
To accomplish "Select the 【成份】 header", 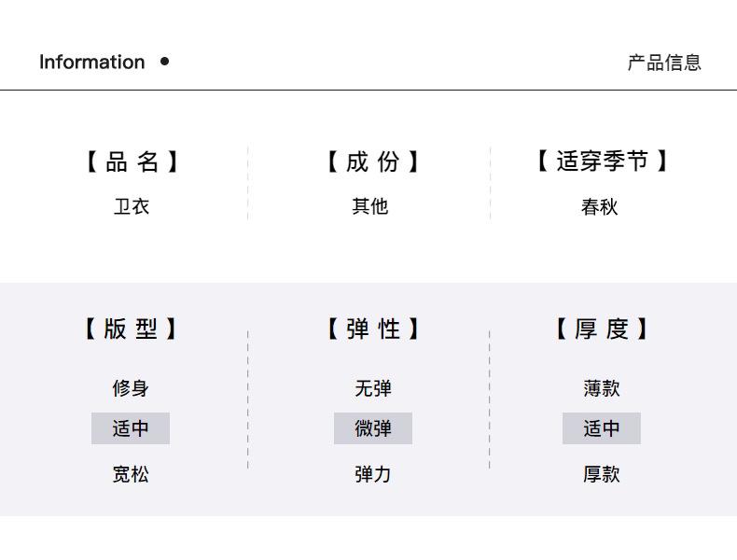I will [x=372, y=162].
